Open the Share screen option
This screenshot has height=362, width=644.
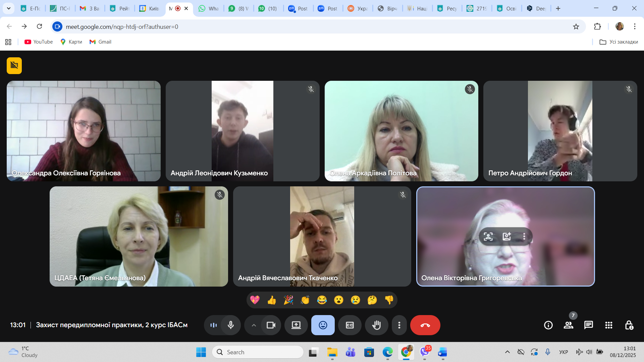(x=296, y=325)
